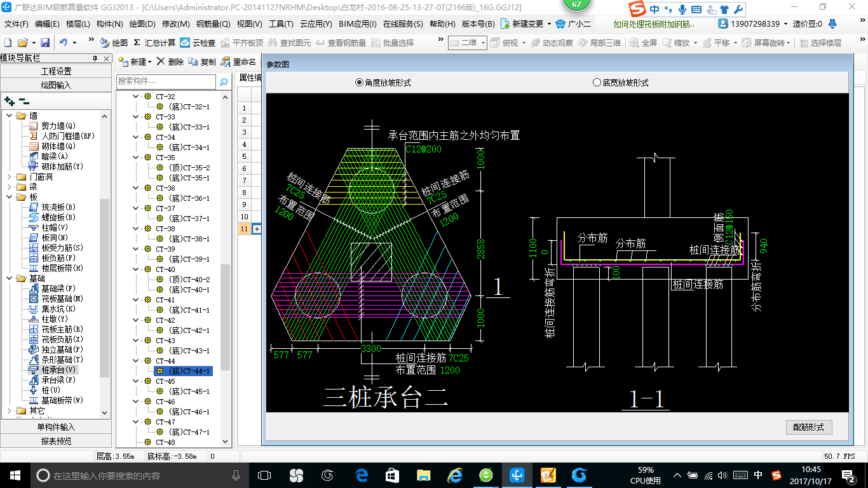This screenshot has height=488, width=868.
Task: Click the C12@200 value in diagram
Action: tap(423, 149)
